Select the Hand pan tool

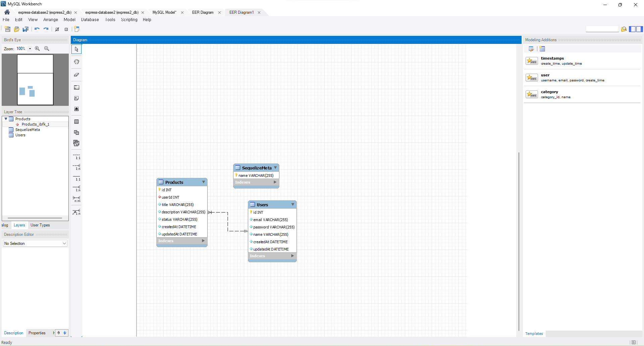(76, 62)
